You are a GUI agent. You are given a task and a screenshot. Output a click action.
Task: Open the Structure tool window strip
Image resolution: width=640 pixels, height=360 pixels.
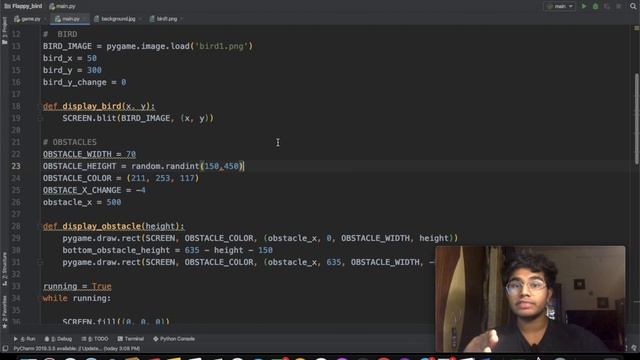coord(4,268)
